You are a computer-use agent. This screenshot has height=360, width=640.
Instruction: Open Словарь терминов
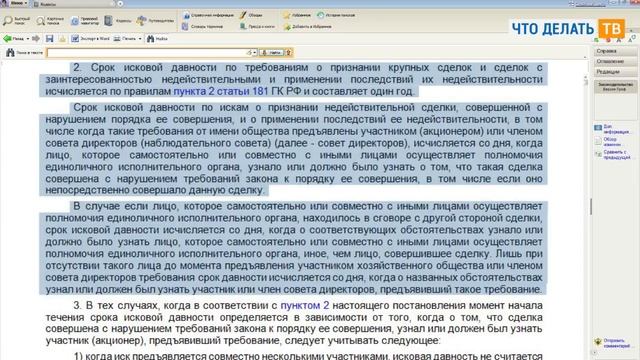tap(202, 27)
